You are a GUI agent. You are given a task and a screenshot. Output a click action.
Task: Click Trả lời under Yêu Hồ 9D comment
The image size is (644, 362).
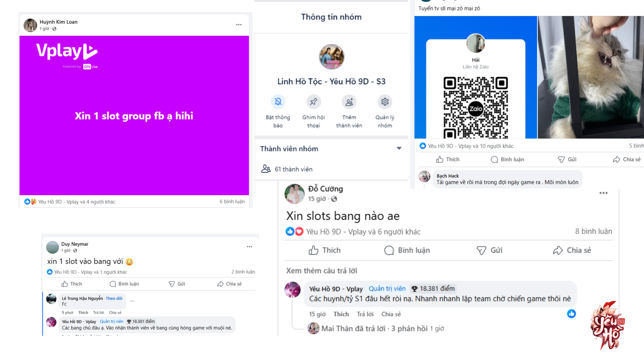365,314
